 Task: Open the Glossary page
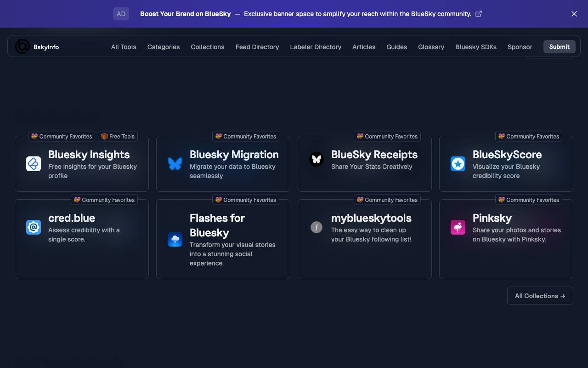[x=431, y=47]
